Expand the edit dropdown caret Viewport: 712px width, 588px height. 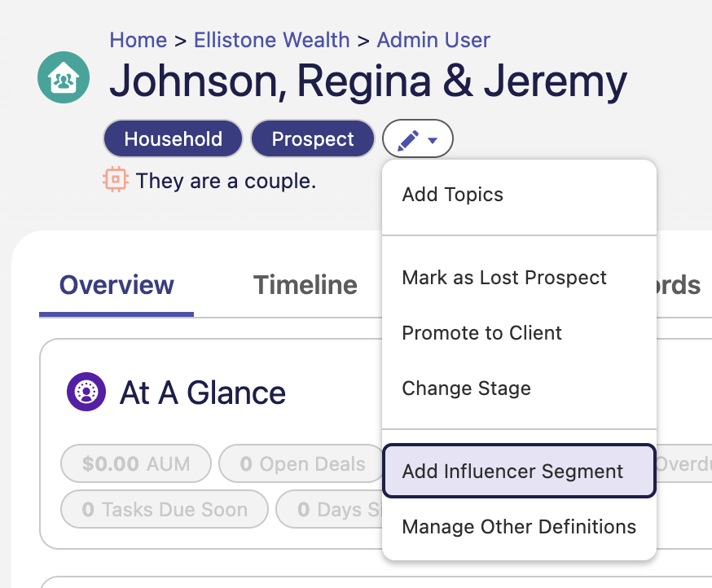point(433,140)
